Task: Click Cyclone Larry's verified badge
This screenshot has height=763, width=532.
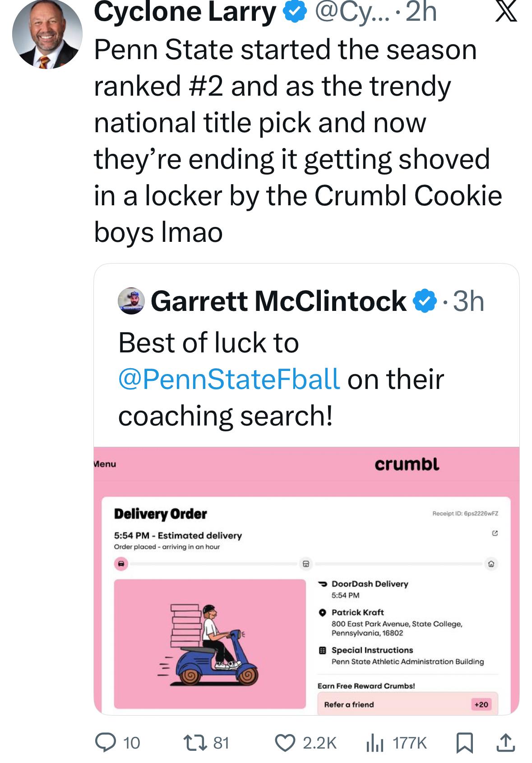Action: pos(295,12)
